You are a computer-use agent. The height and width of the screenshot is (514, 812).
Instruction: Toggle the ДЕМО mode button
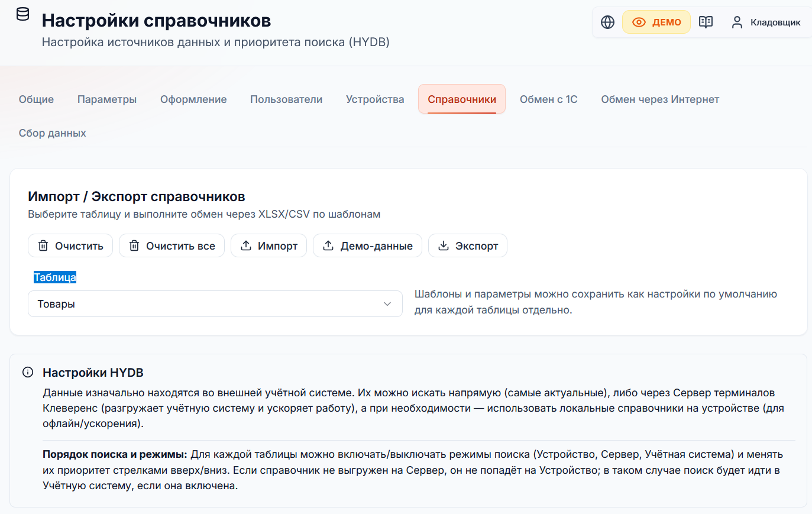(x=656, y=22)
